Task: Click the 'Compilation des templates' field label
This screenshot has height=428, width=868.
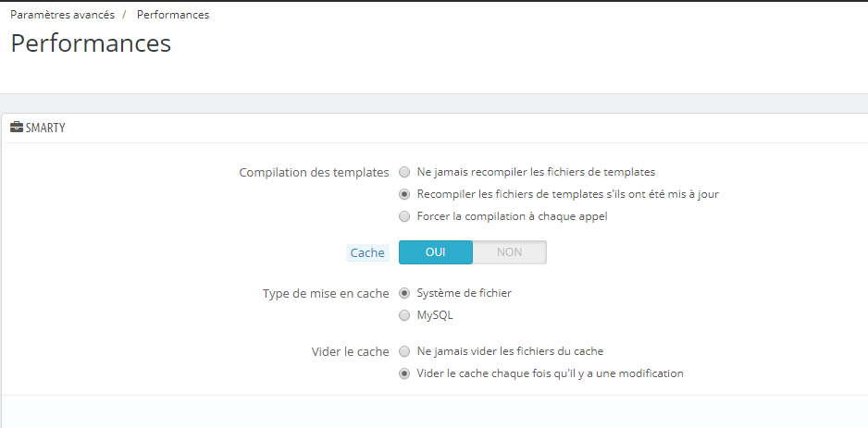Action: 314,172
